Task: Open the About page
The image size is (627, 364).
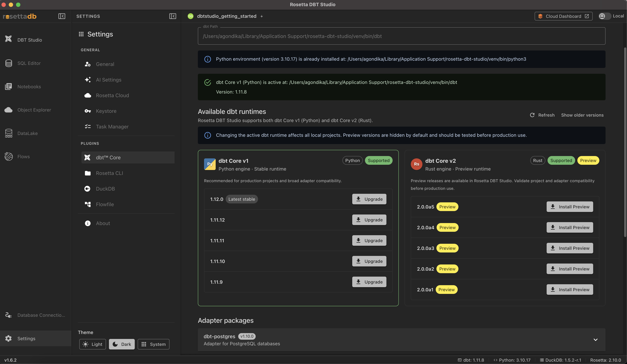Action: [x=128, y=223]
